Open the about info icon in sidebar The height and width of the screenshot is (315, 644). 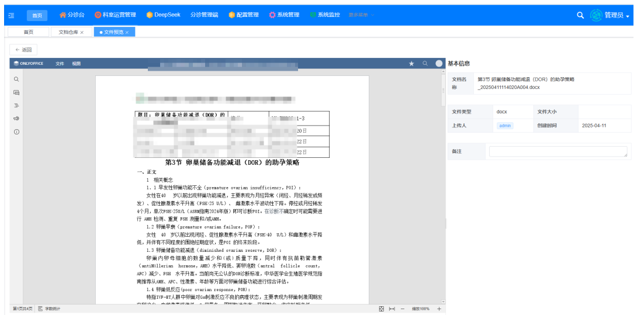[16, 131]
